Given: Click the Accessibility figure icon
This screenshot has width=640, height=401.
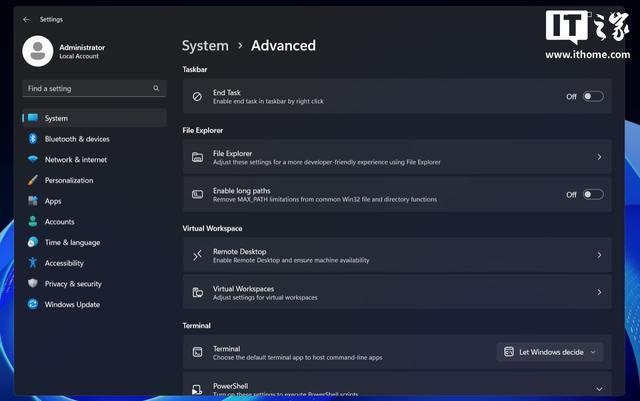Looking at the screenshot, I should coord(33,263).
